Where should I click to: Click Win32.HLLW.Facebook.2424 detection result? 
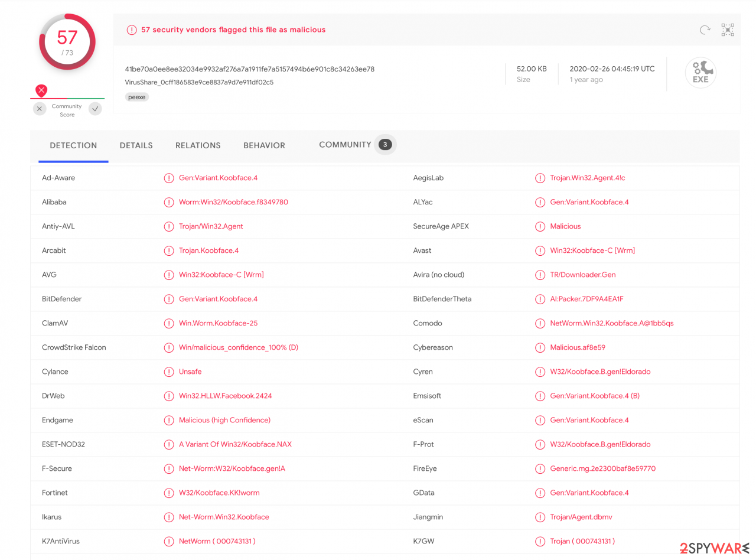[225, 396]
